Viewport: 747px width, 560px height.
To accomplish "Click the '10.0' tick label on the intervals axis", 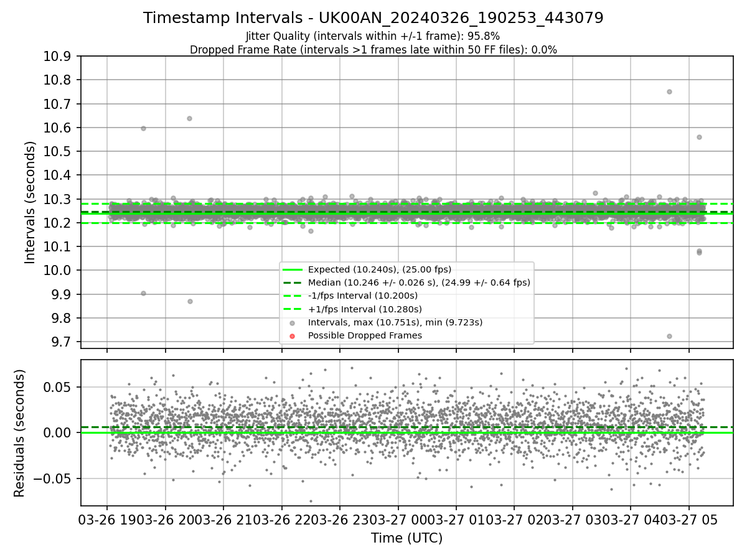I will (x=59, y=271).
